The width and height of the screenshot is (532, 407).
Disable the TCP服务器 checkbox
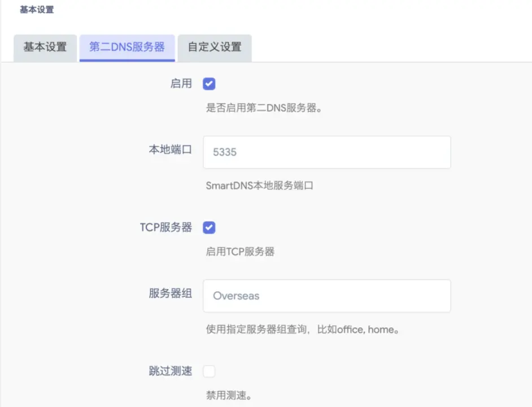(x=209, y=228)
